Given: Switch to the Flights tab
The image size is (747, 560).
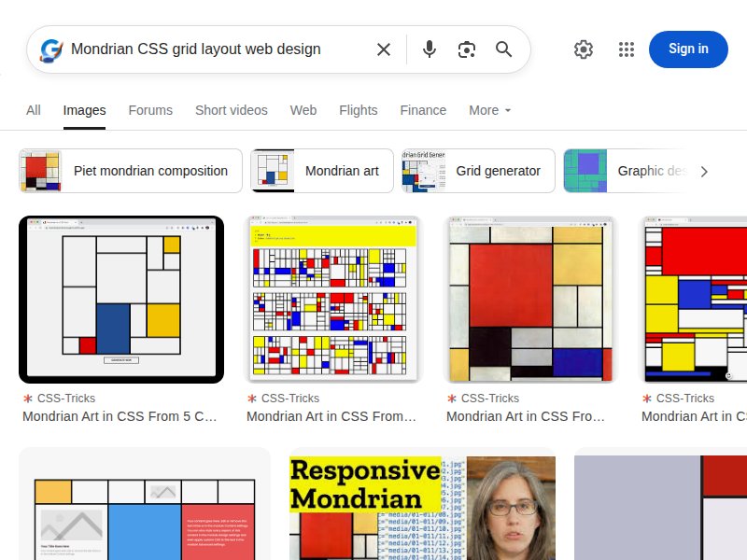Looking at the screenshot, I should [x=358, y=110].
